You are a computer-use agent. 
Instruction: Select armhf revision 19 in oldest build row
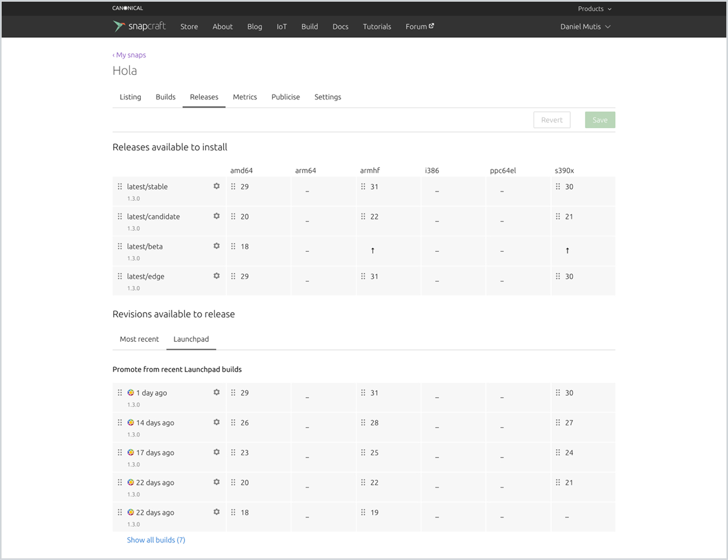point(374,512)
